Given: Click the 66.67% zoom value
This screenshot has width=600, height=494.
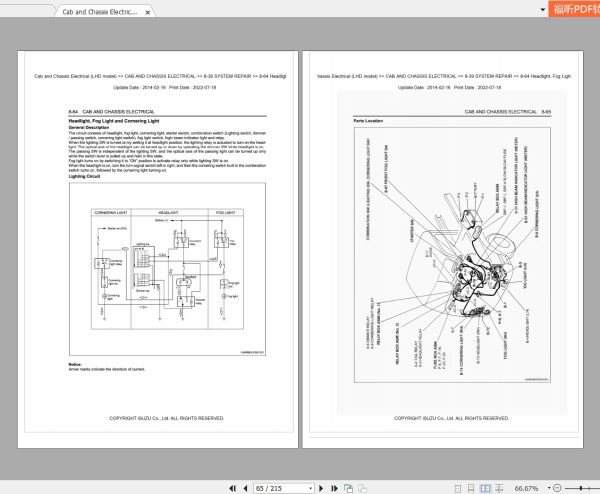Looking at the screenshot, I should pos(527,488).
